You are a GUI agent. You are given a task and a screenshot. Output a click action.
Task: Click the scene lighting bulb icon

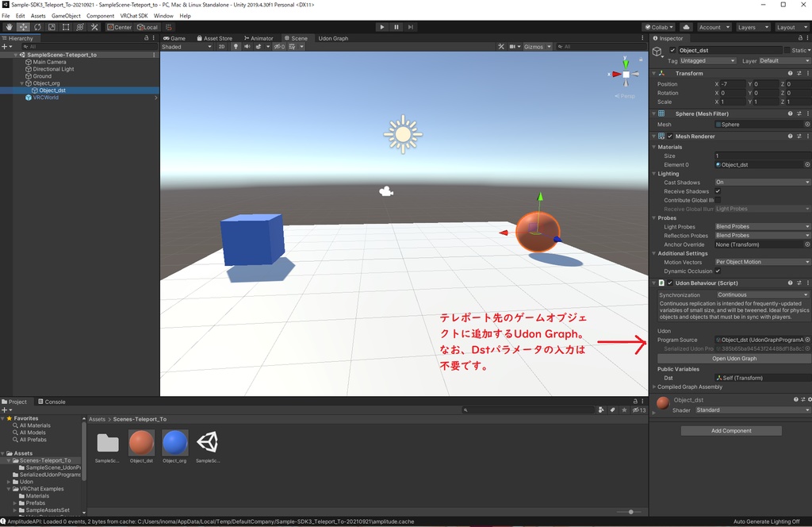pos(236,47)
